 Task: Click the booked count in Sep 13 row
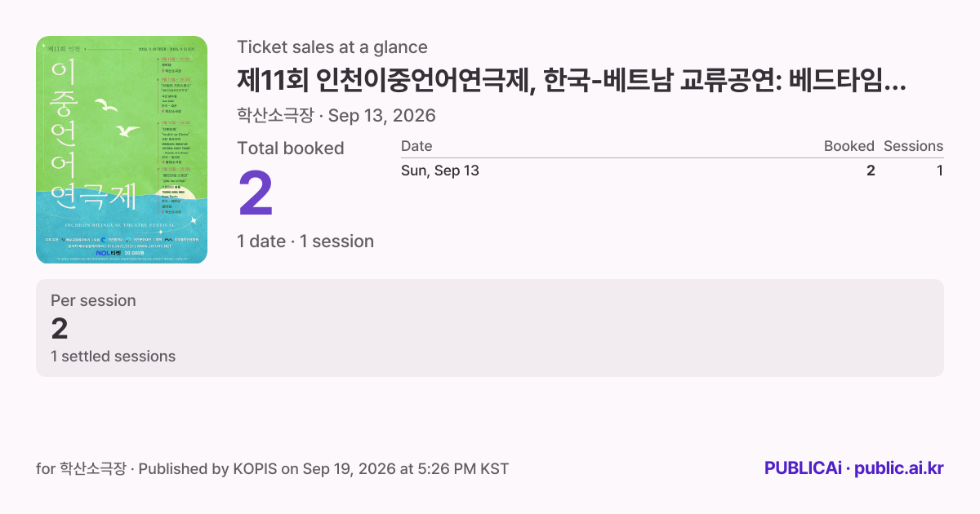(871, 171)
